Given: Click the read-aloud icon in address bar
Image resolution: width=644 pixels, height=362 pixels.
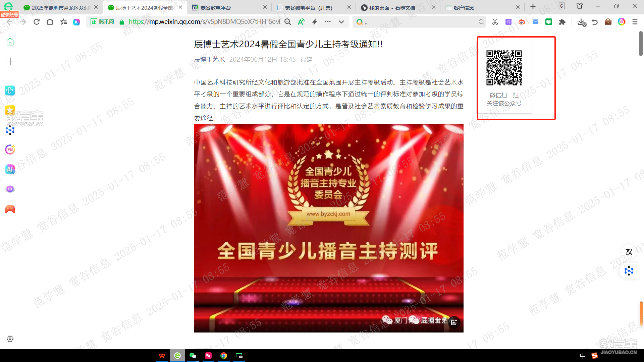Looking at the screenshot, I should [301, 22].
